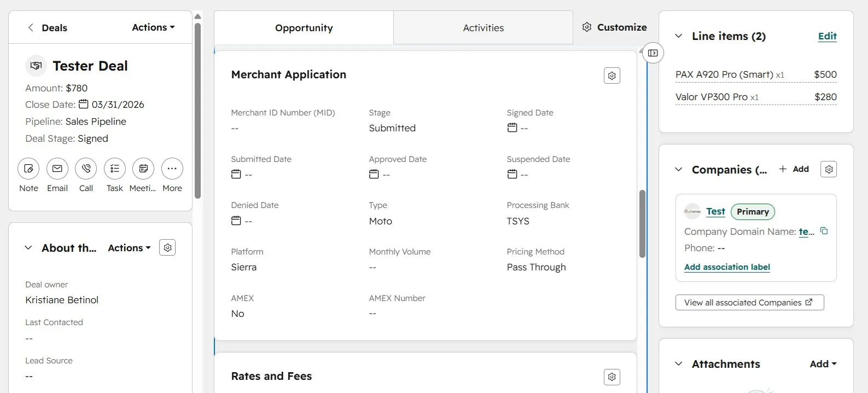Viewport: 868px width, 393px height.
Task: Go back to Deals list arrow
Action: [31, 27]
